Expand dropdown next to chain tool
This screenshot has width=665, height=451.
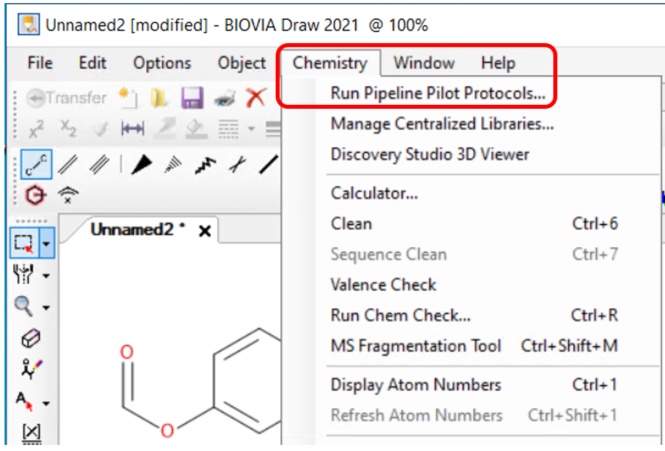(x=46, y=276)
